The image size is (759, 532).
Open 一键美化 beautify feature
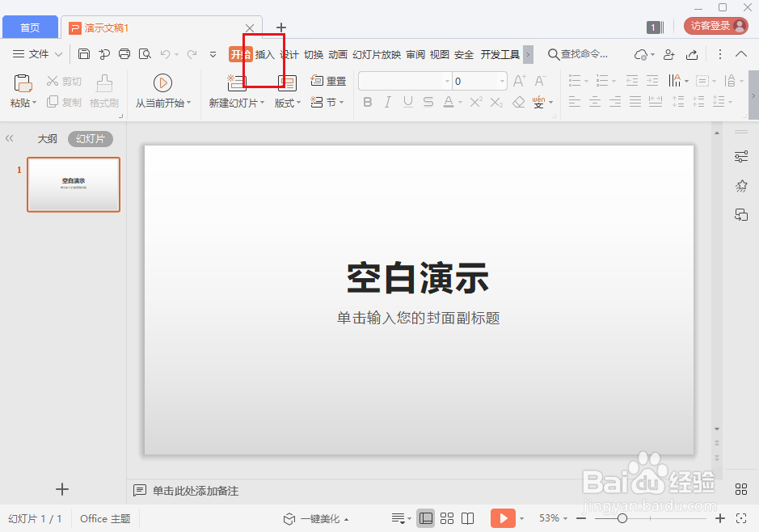click(x=315, y=517)
